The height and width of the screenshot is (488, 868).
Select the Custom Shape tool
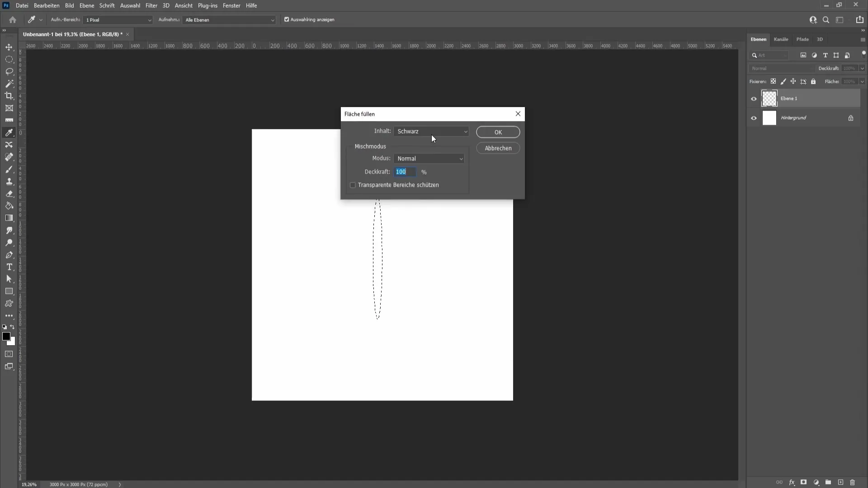pyautogui.click(x=9, y=304)
